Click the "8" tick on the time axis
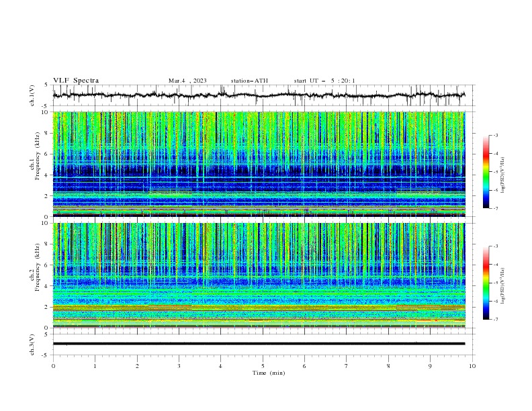 tap(388, 366)
